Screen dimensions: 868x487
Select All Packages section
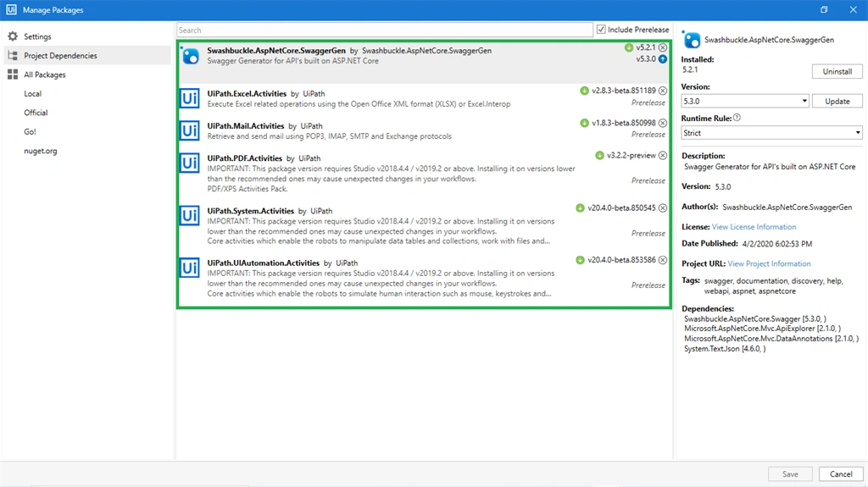click(x=45, y=75)
